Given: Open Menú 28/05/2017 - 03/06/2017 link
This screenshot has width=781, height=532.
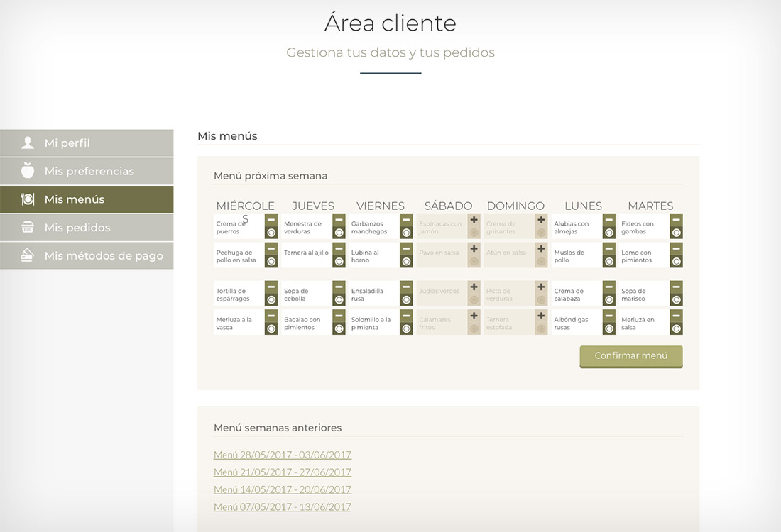Looking at the screenshot, I should (x=283, y=455).
